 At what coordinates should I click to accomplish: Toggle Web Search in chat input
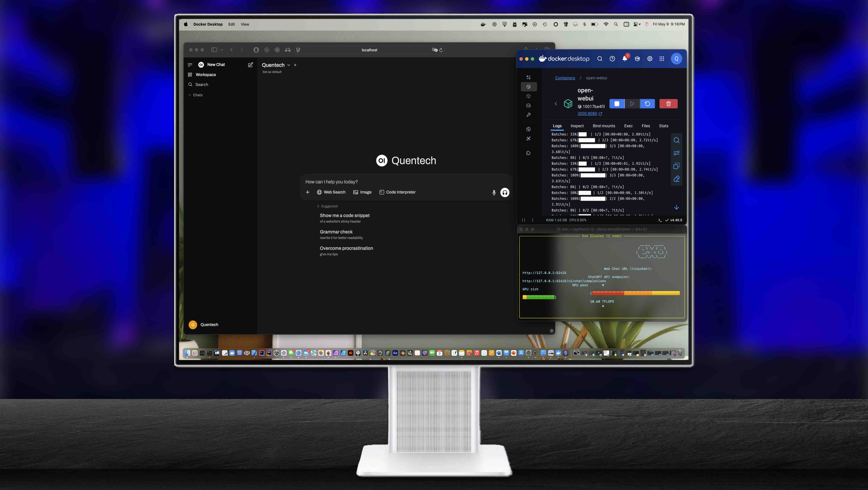tap(331, 192)
